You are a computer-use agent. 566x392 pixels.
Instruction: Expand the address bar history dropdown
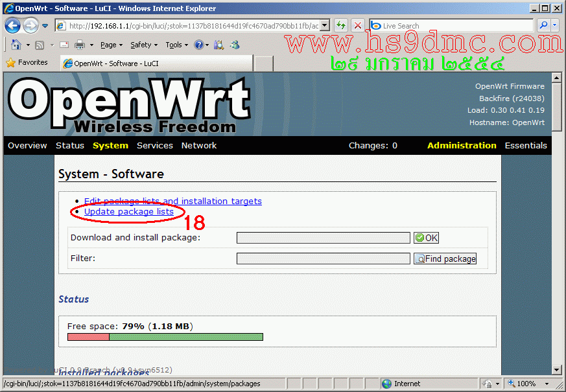325,26
